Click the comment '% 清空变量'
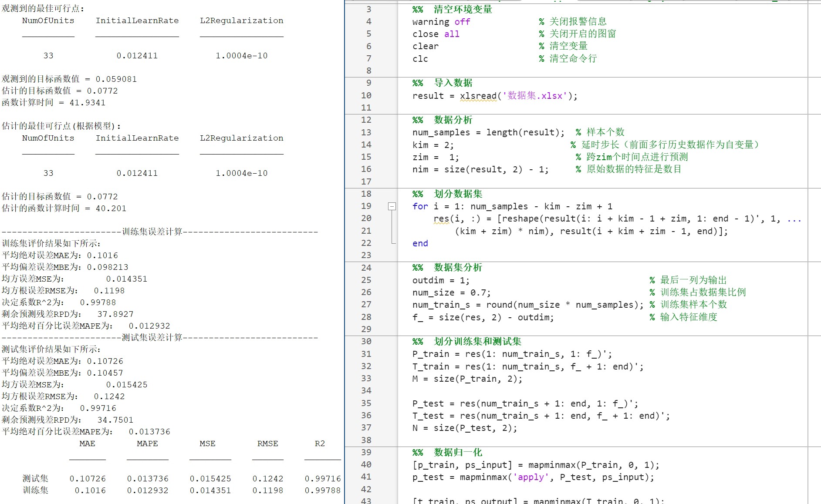 563,46
